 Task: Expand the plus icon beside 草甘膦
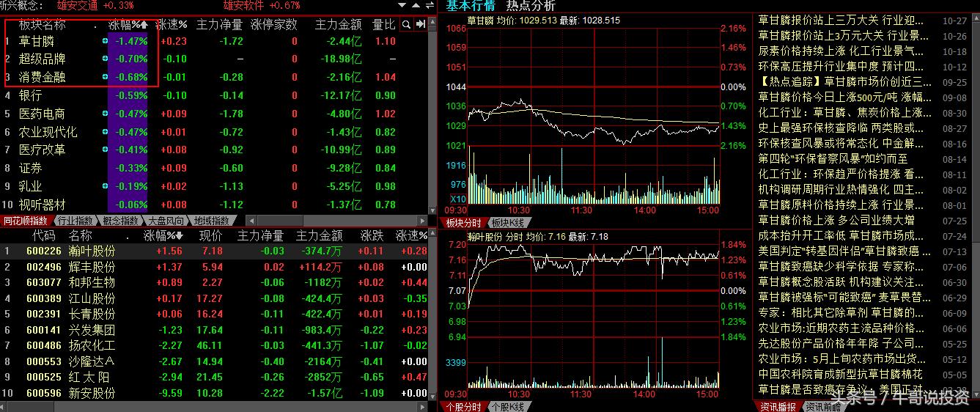coord(105,41)
